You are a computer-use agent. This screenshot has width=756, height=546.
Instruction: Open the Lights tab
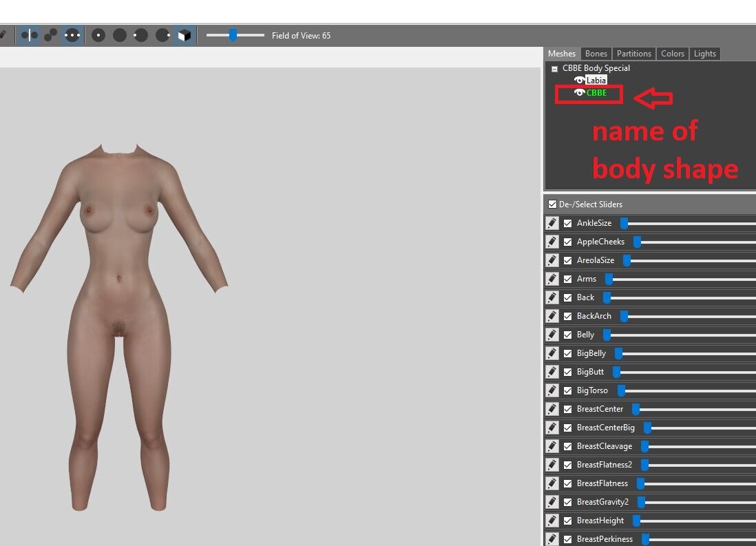point(704,54)
